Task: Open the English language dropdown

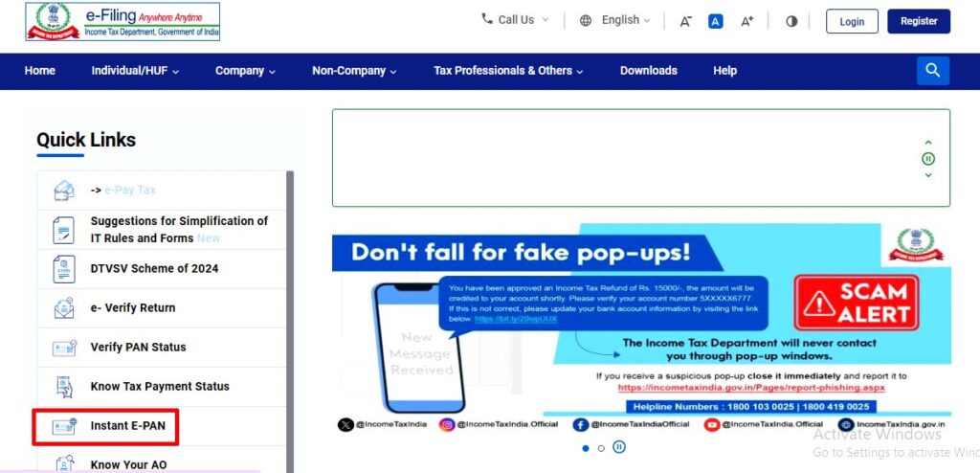Action: 615,20
